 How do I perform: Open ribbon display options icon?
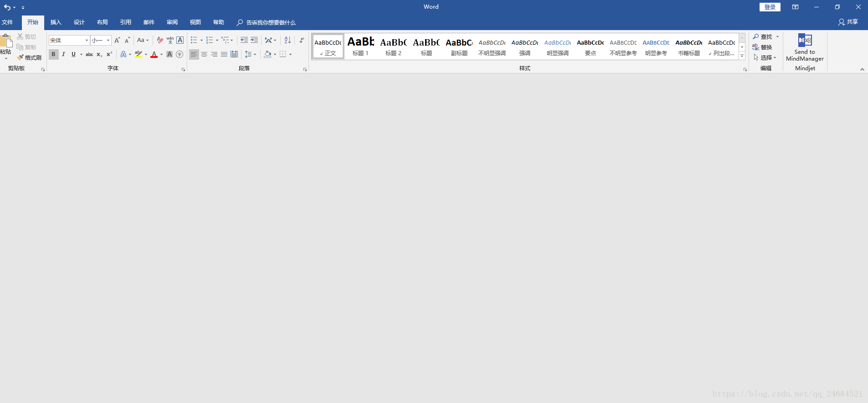(x=795, y=7)
